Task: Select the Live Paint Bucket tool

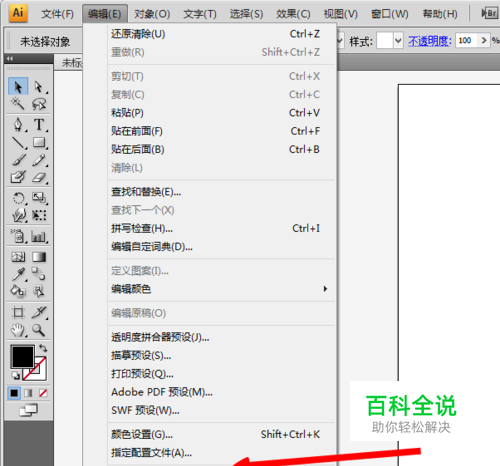Action: coord(18,291)
